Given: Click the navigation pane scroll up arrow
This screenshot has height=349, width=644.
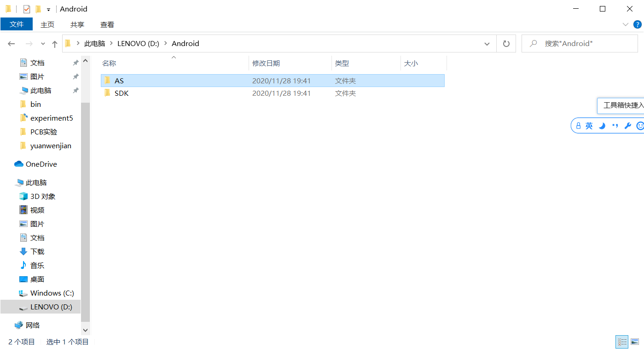Looking at the screenshot, I should (x=85, y=60).
